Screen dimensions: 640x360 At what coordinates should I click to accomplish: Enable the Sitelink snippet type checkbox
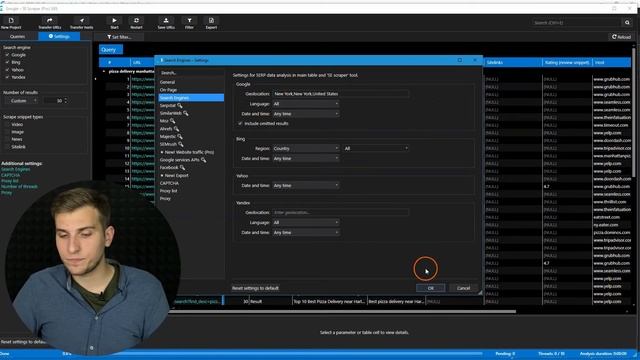click(x=7, y=147)
